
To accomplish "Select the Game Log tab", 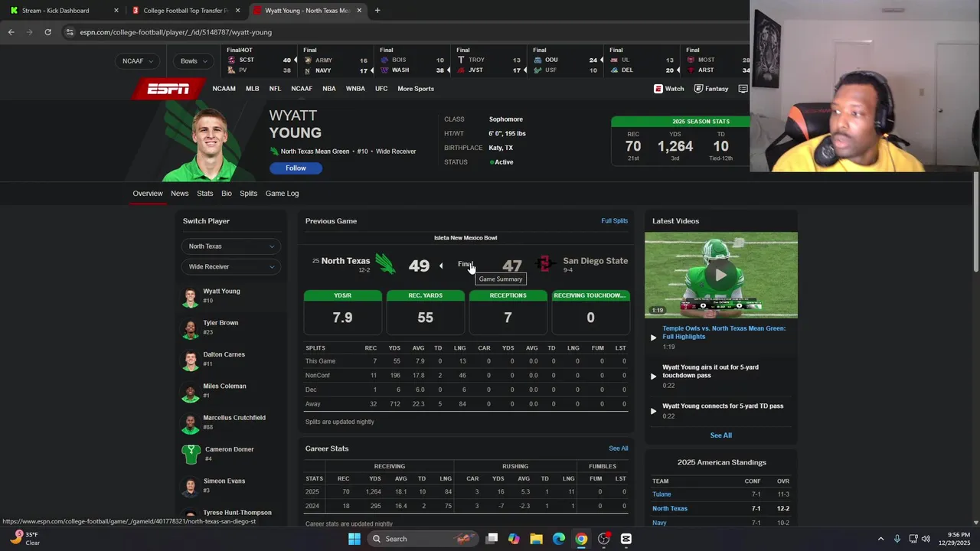I will pos(282,194).
